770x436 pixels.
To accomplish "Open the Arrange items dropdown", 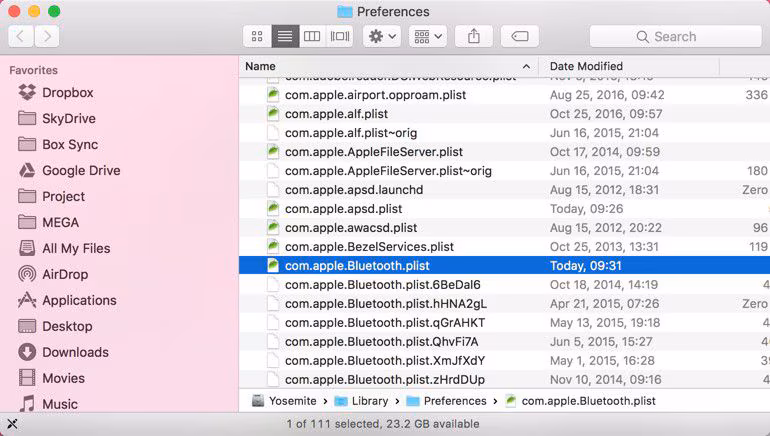I will click(x=428, y=36).
